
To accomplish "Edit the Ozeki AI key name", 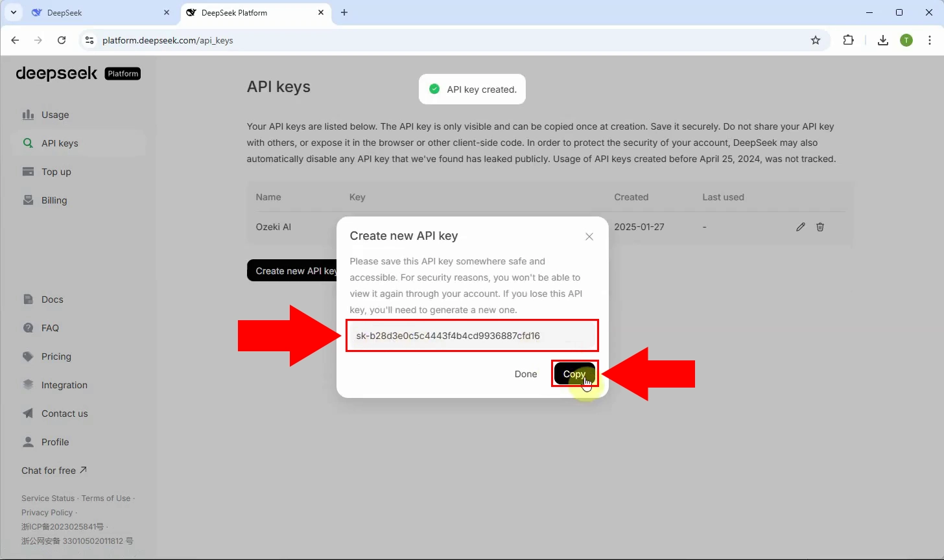I will click(801, 227).
